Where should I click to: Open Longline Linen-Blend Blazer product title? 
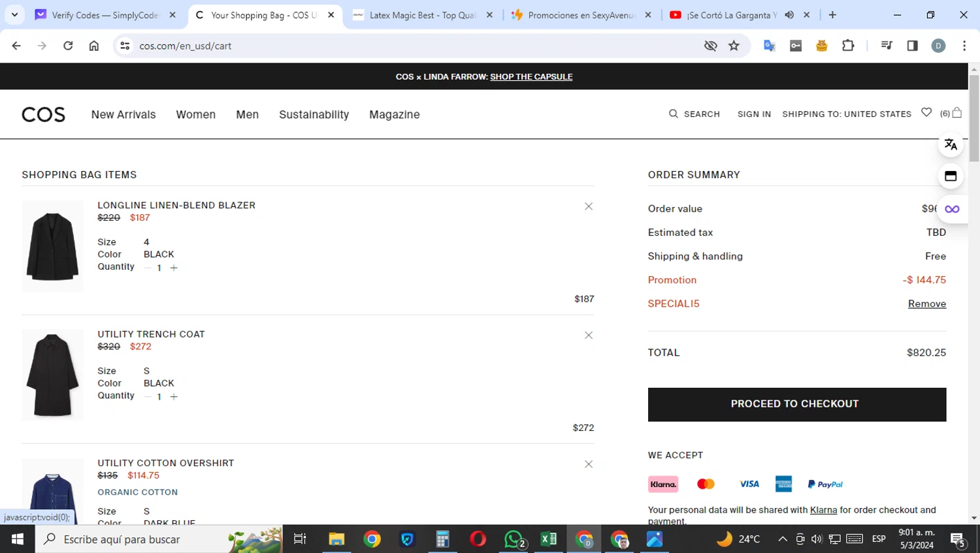coord(176,205)
